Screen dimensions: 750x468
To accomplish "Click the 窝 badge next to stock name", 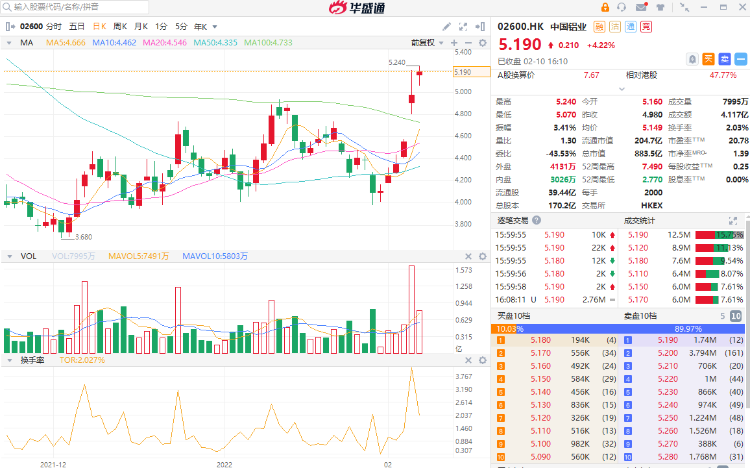I will tap(646, 27).
